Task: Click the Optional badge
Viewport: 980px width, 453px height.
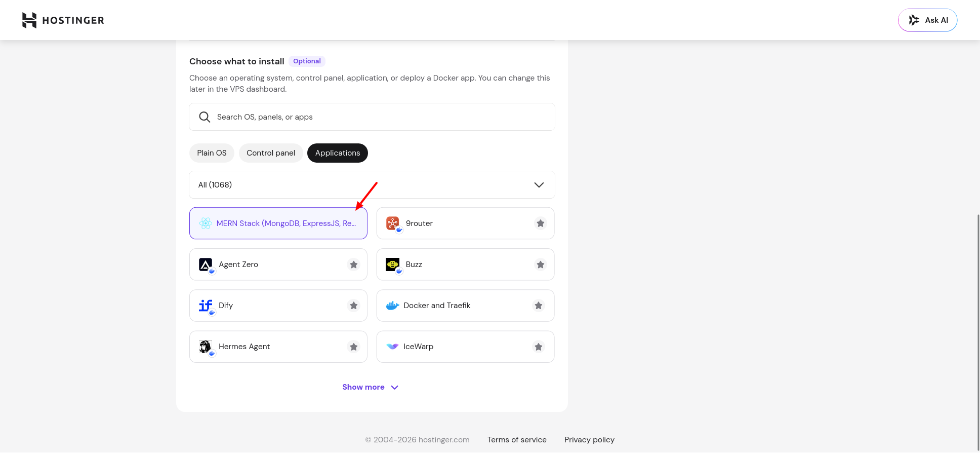Action: tap(307, 61)
